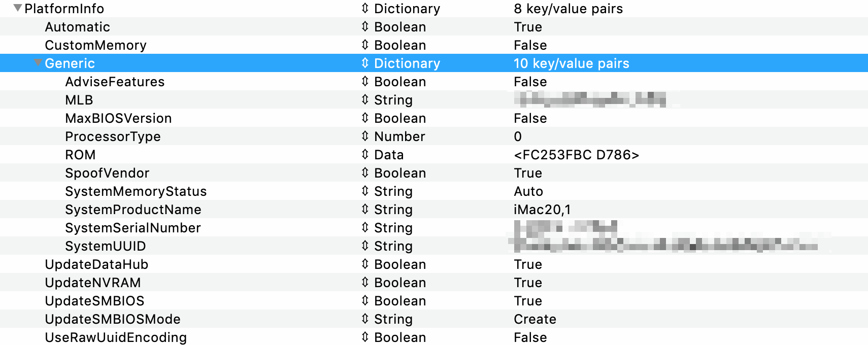Image resolution: width=868 pixels, height=345 pixels.
Task: Click the ROM data value field
Action: (576, 155)
